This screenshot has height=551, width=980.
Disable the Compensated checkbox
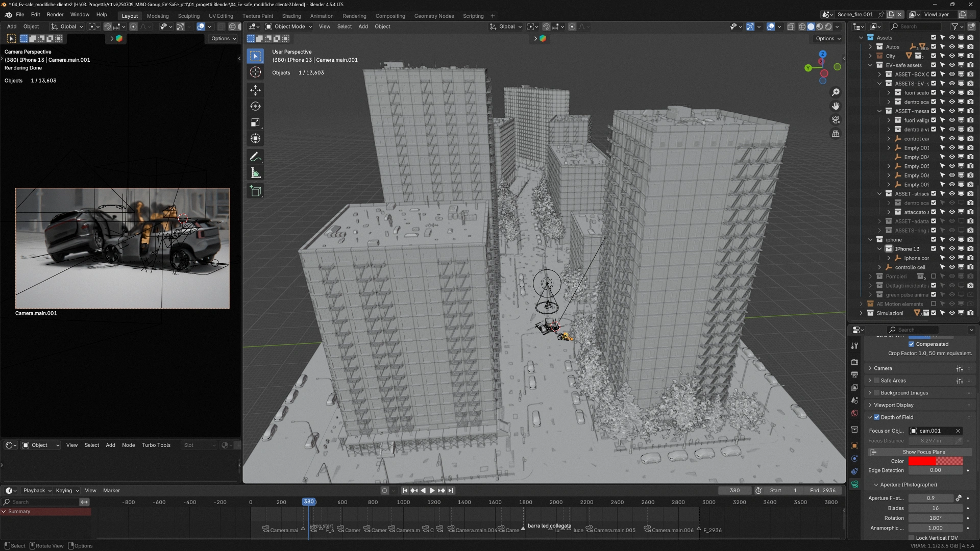pyautogui.click(x=912, y=344)
